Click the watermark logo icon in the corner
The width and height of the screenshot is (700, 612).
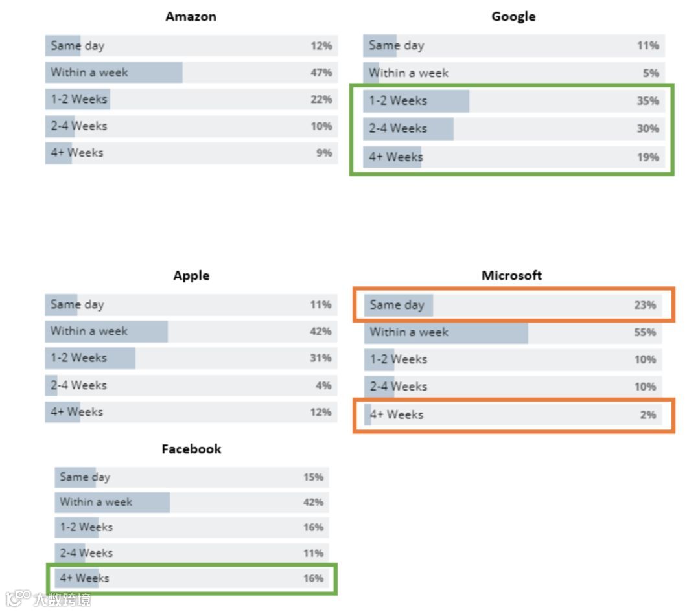point(18,597)
